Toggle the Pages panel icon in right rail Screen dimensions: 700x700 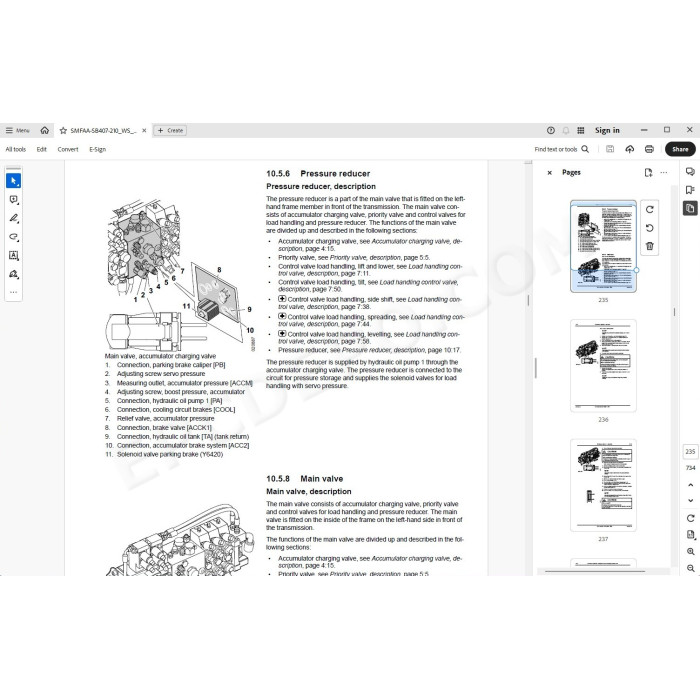pyautogui.click(x=690, y=208)
